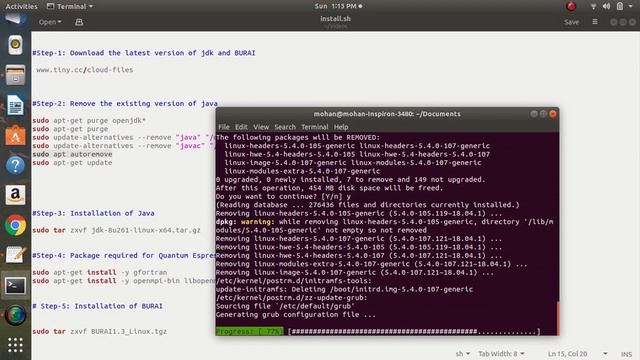
Task: Click the red recording indicator in top bar
Action: click(x=571, y=6)
